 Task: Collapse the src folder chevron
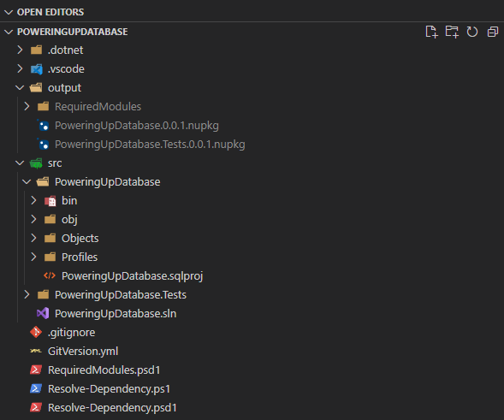tap(20, 163)
